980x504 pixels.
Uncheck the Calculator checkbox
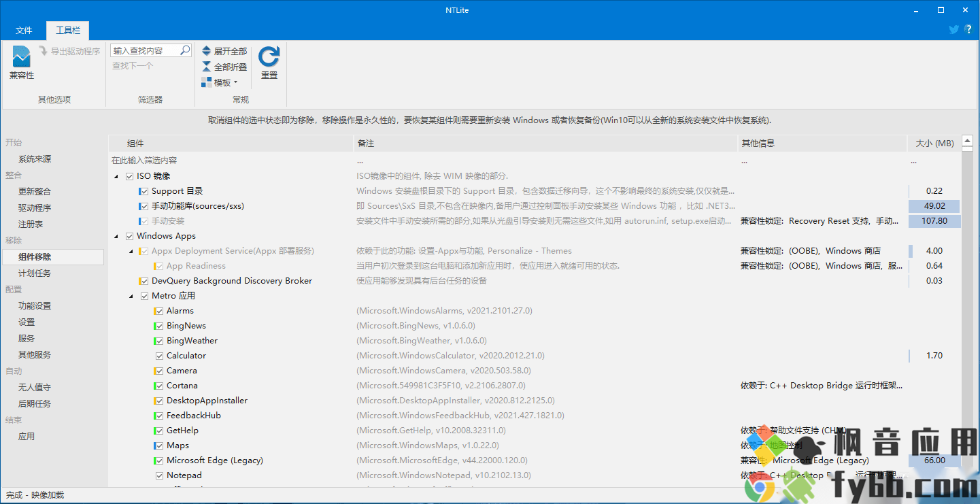[159, 356]
